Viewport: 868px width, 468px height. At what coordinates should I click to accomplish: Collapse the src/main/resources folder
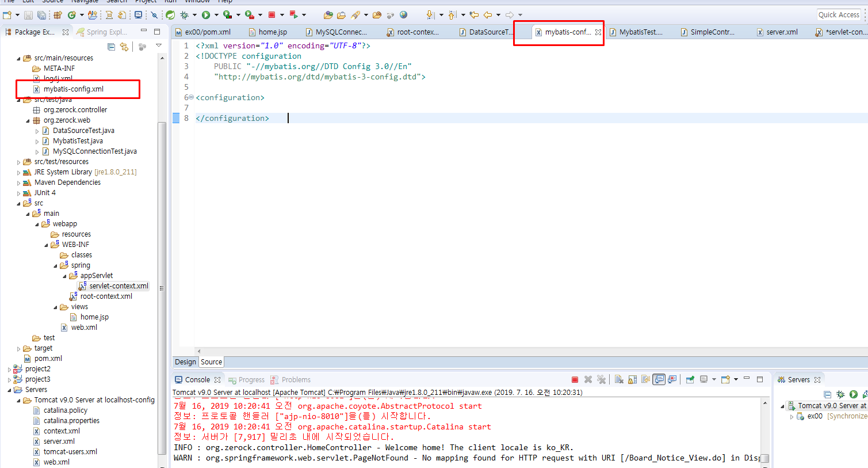pyautogui.click(x=18, y=58)
